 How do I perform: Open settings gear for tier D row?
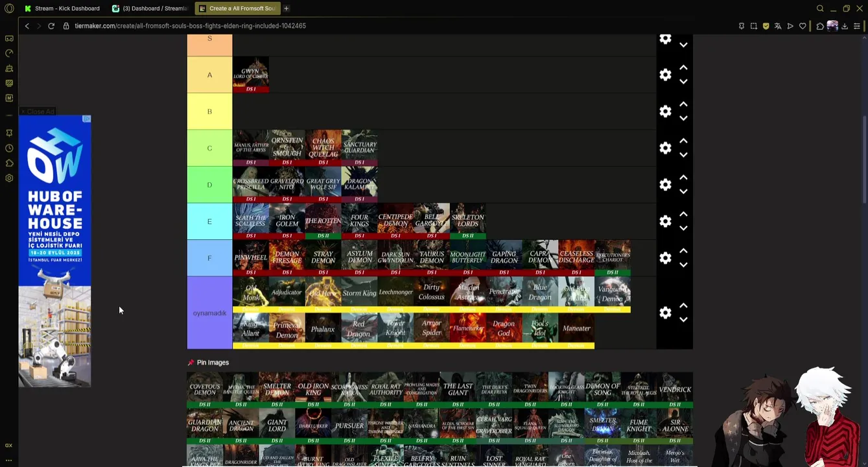665,185
